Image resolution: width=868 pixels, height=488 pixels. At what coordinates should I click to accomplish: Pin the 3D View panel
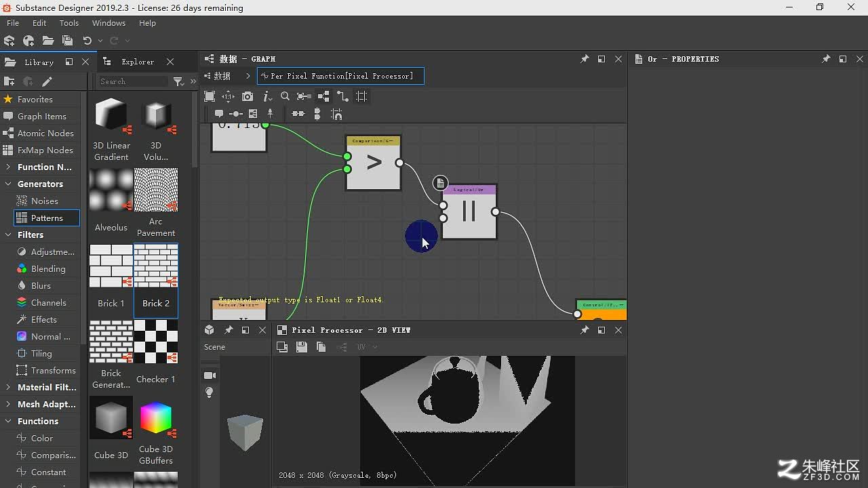tap(229, 330)
